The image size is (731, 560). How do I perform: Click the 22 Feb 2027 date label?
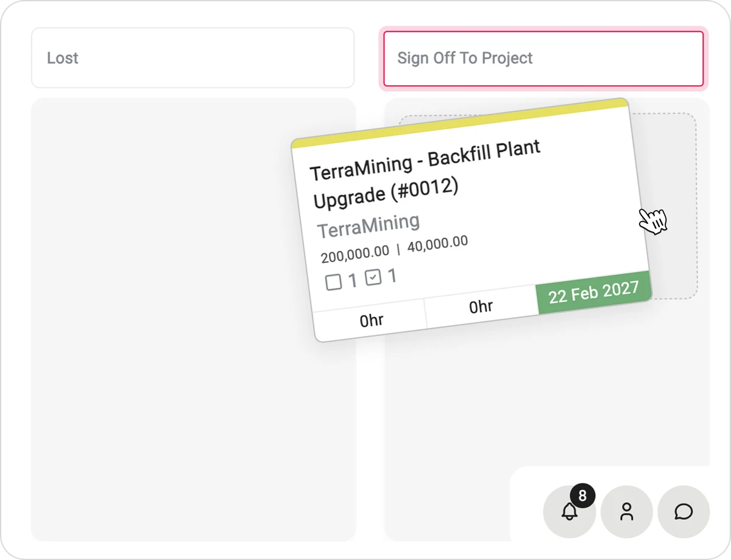coord(594,293)
